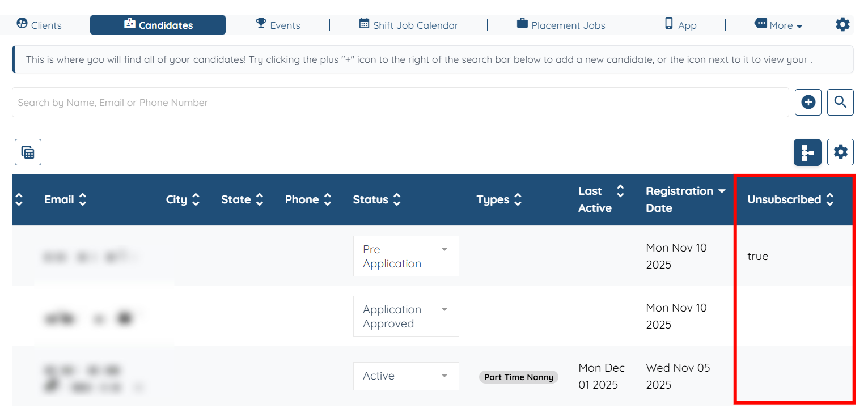Click the candidates help banner text
This screenshot has height=413, width=868.
[419, 59]
